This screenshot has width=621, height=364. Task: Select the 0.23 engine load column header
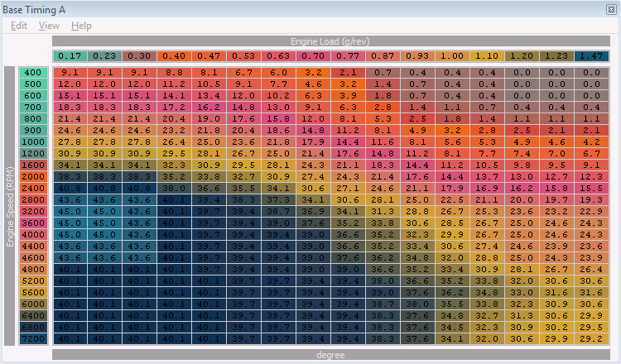104,56
